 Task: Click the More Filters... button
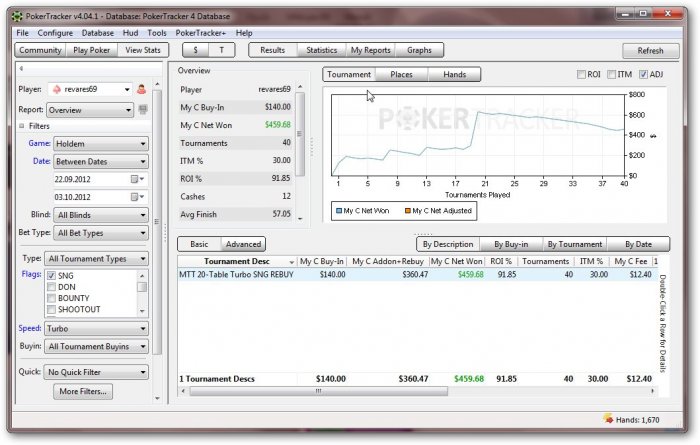83,391
